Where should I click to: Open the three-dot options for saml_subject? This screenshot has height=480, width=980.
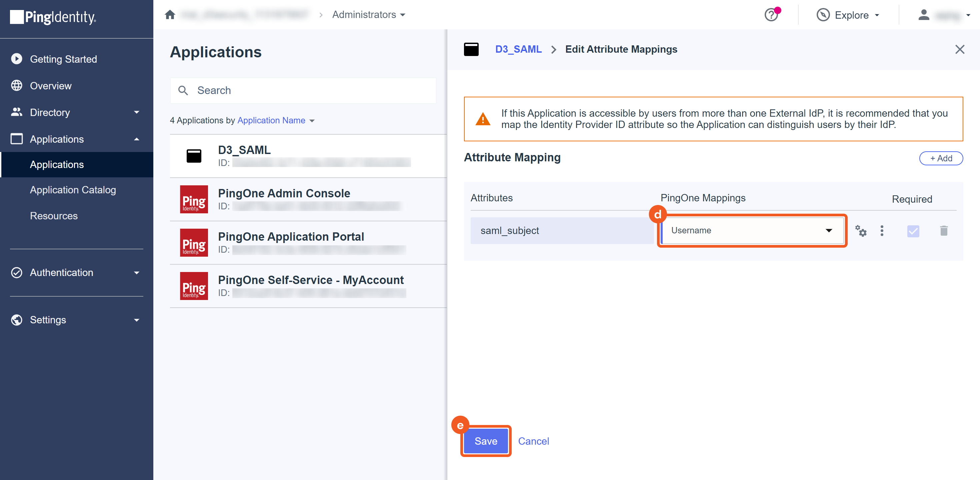[x=882, y=230]
